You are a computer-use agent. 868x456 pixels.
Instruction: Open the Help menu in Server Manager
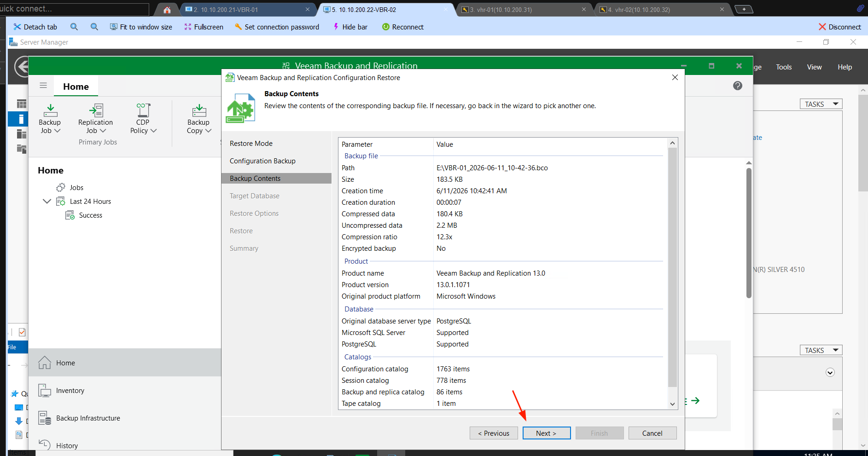click(x=845, y=67)
